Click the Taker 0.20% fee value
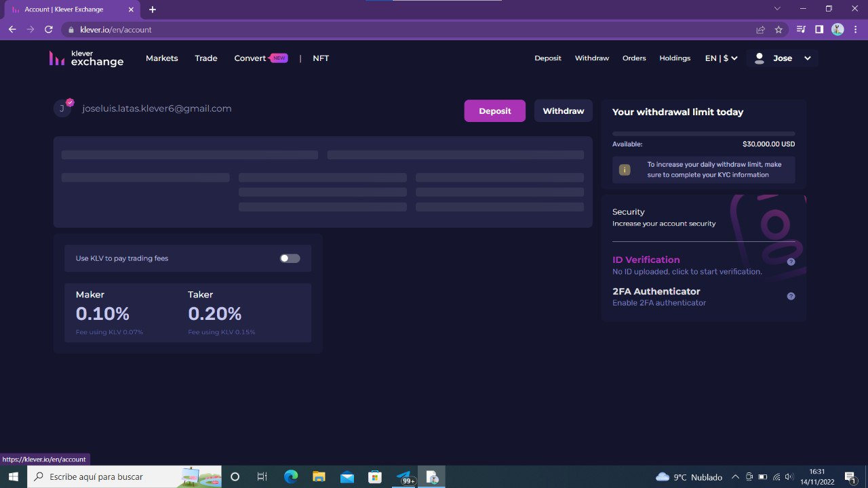868x488 pixels. pos(215,314)
